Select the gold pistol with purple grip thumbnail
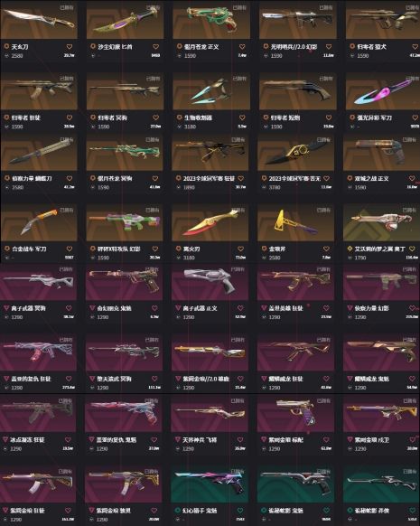 pos(295,413)
